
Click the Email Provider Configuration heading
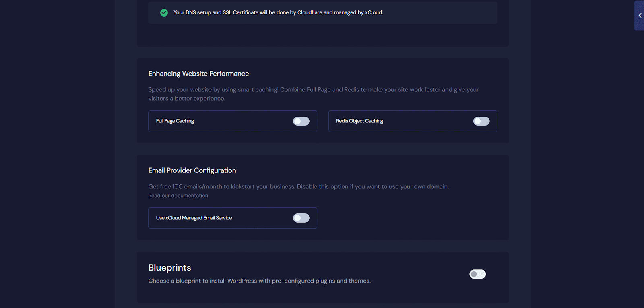pos(192,170)
